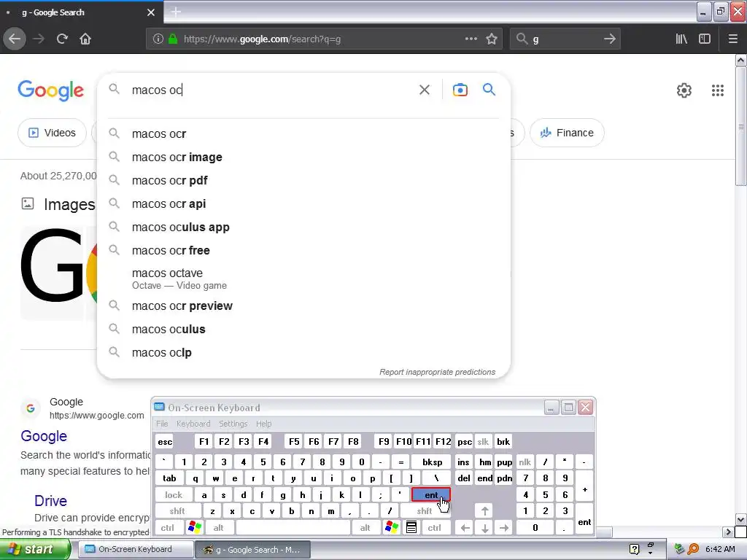Toggle the right shft key on keyboard
Screen dimensions: 747x560
tap(424, 511)
